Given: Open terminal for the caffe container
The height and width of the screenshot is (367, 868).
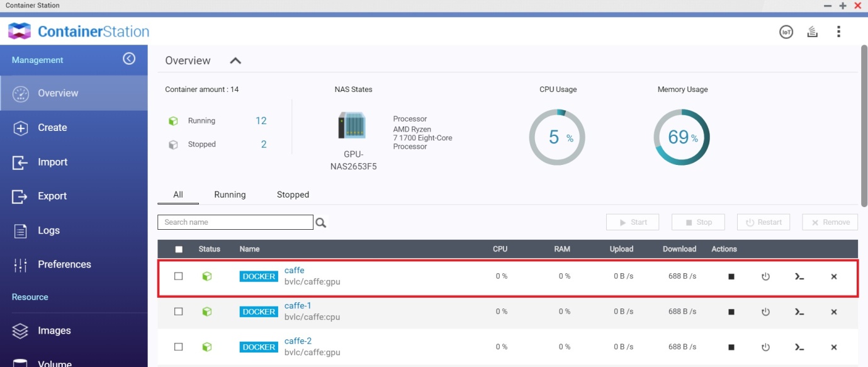Looking at the screenshot, I should [799, 277].
